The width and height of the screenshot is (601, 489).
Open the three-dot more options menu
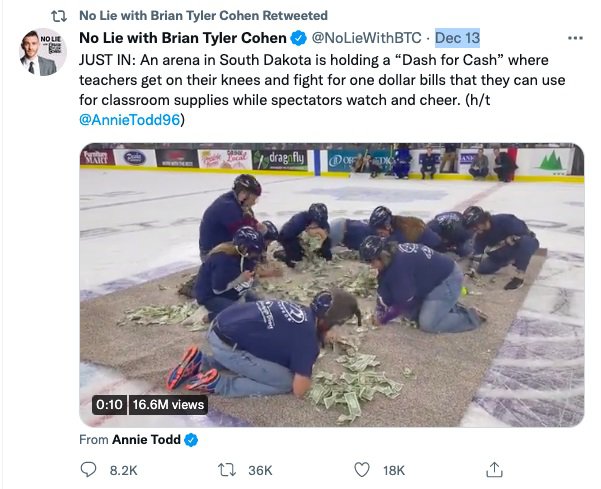pyautogui.click(x=574, y=38)
